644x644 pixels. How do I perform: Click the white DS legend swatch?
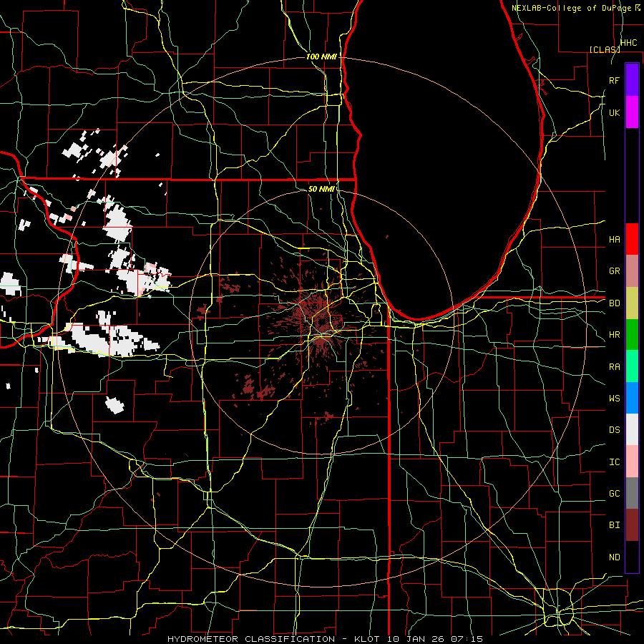(632, 429)
